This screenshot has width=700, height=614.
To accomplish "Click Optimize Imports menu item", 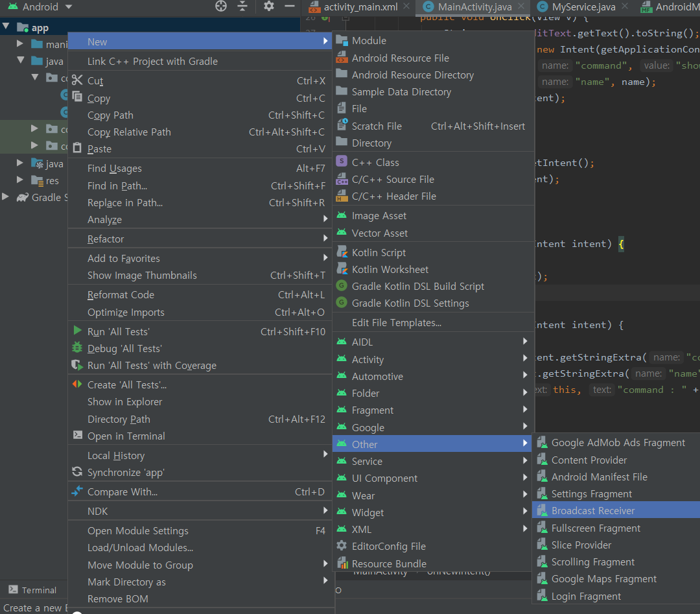I will pyautogui.click(x=200, y=312).
